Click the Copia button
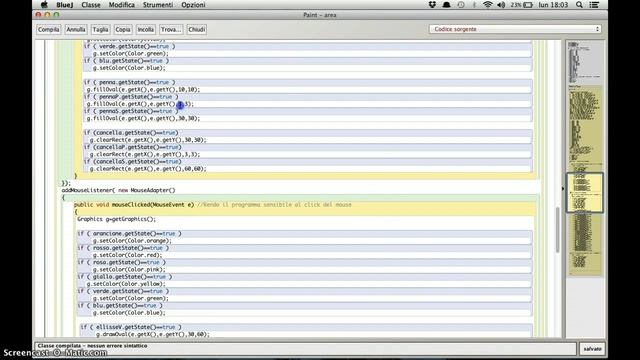The image size is (640, 360). (x=123, y=29)
